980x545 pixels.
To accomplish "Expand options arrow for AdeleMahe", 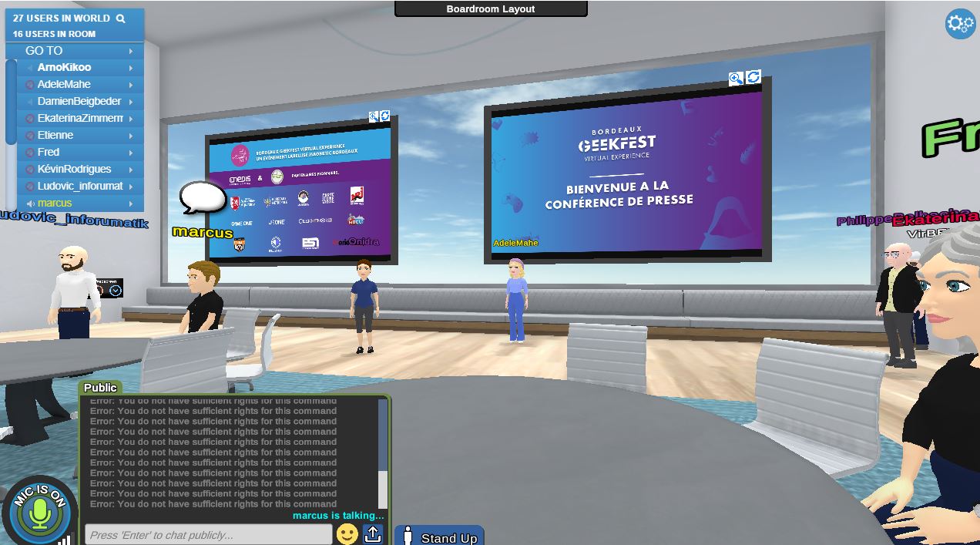I will pyautogui.click(x=131, y=85).
